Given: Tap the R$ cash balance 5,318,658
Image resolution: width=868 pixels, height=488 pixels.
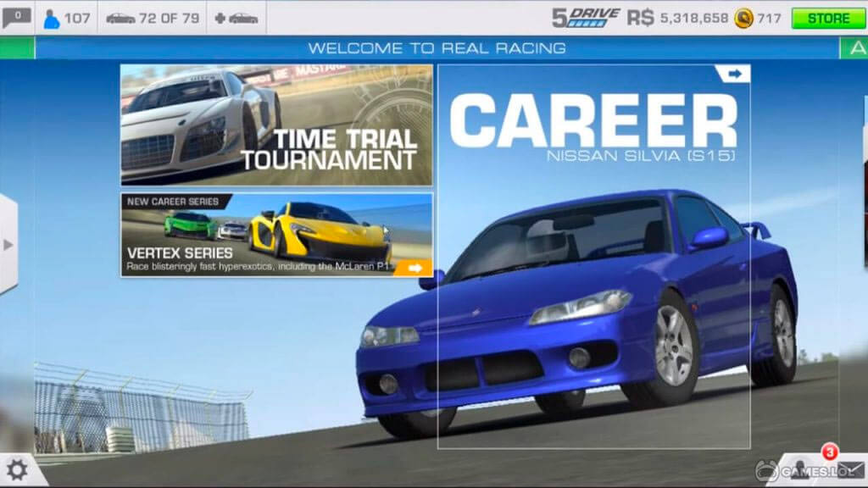Looking at the screenshot, I should point(677,19).
